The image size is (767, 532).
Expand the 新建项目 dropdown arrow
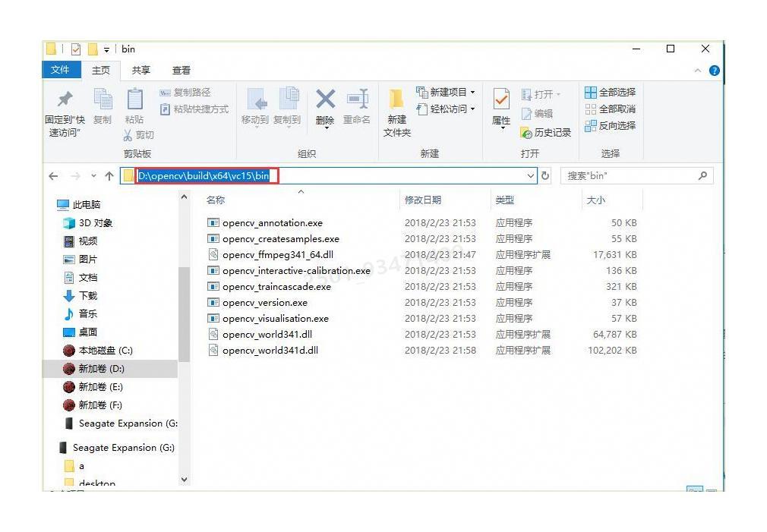pos(473,92)
